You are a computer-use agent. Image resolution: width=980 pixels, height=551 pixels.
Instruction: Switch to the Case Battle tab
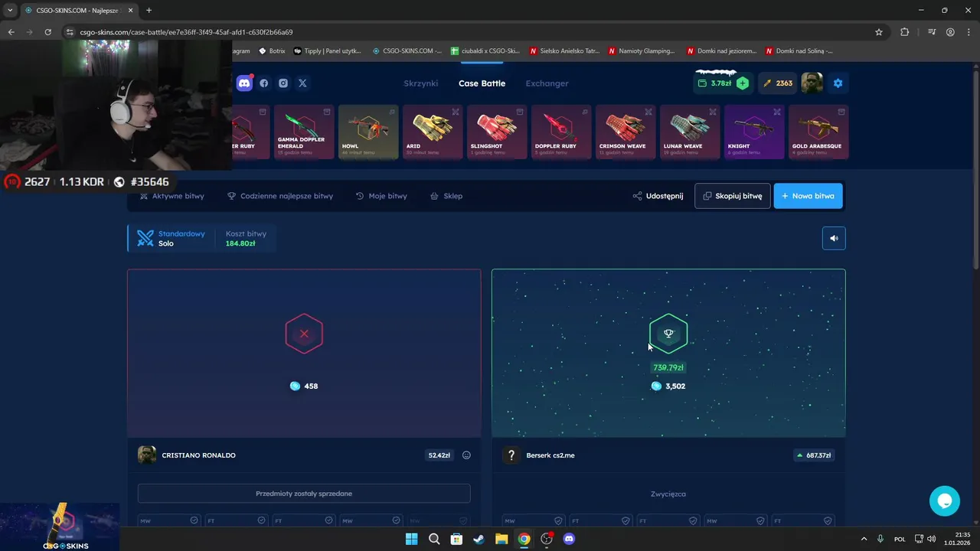(x=482, y=83)
